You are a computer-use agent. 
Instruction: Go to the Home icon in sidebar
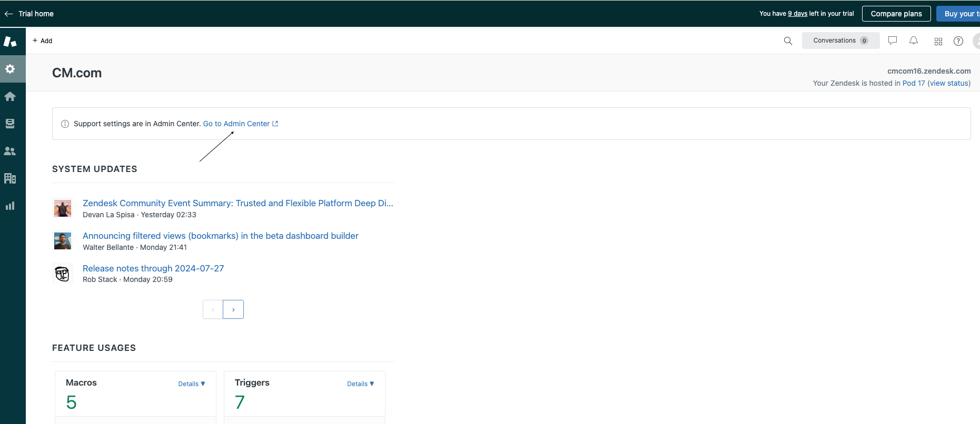[x=10, y=96]
